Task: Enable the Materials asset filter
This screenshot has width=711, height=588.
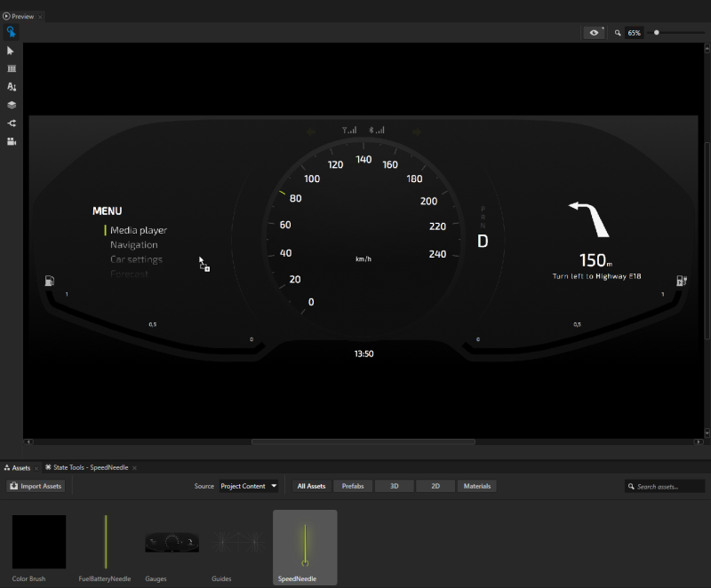Action: [477, 486]
